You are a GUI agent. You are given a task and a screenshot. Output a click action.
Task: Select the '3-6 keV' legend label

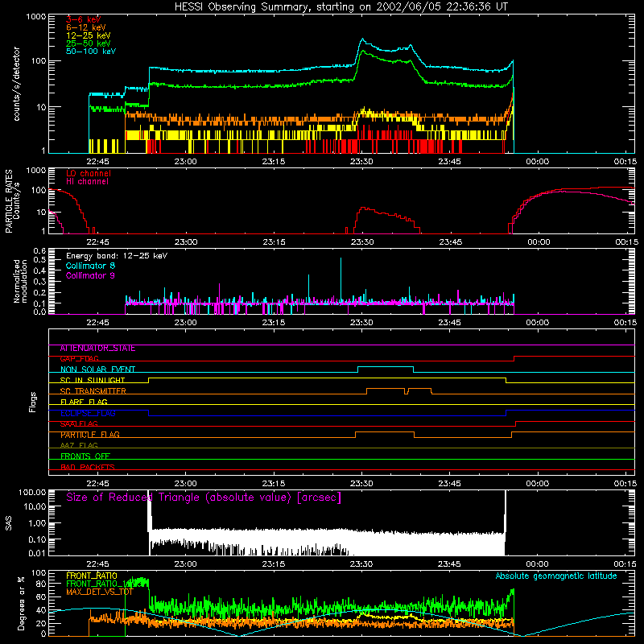83,19
